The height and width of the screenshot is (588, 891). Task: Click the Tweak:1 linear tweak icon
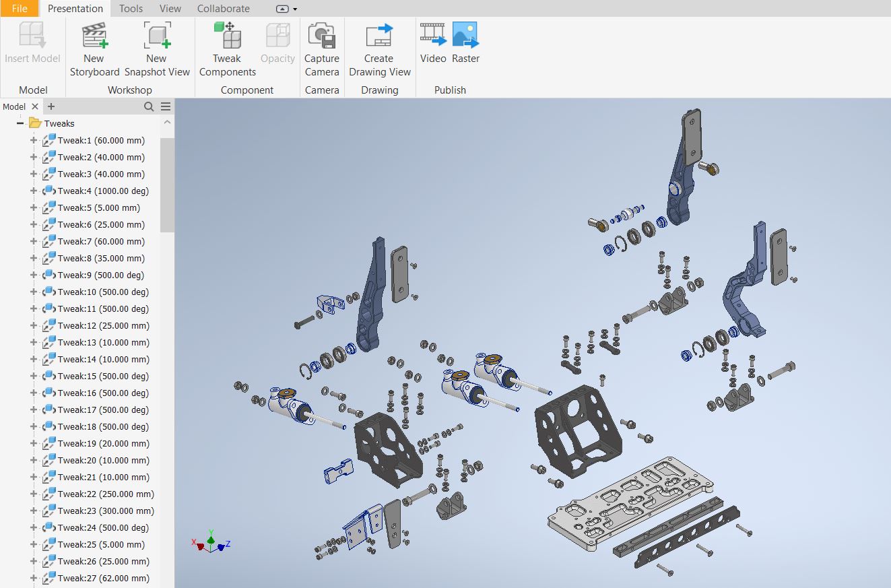[49, 140]
